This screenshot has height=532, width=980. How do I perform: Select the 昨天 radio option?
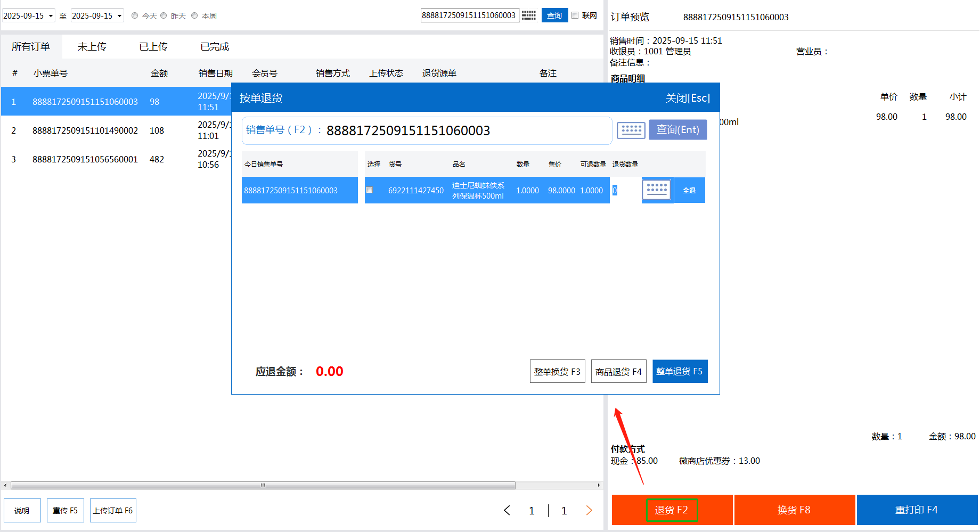pos(164,16)
